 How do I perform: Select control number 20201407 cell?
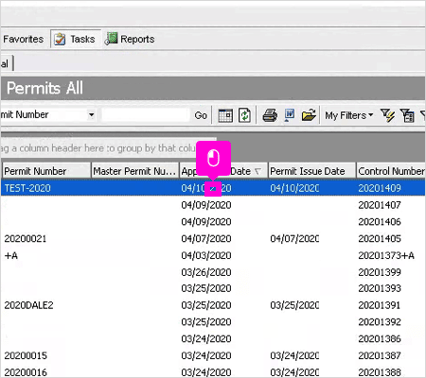coord(380,205)
